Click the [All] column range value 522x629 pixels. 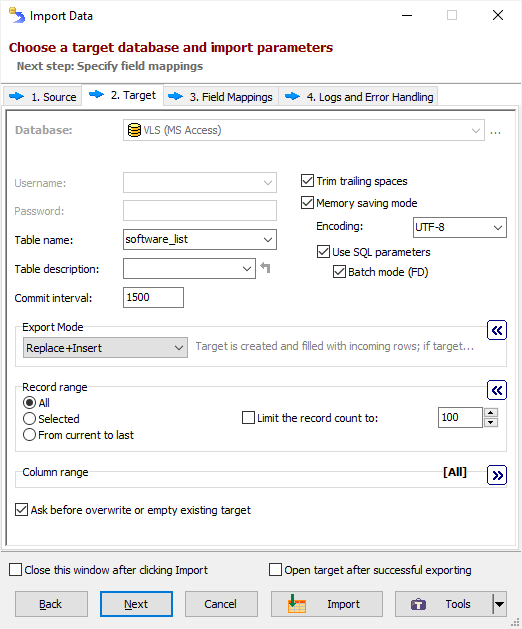coord(455,472)
